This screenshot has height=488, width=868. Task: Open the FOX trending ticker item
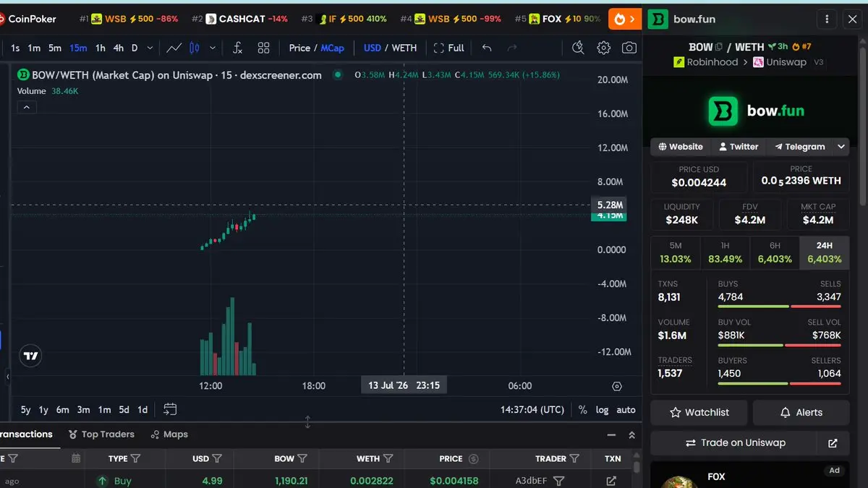pos(557,19)
